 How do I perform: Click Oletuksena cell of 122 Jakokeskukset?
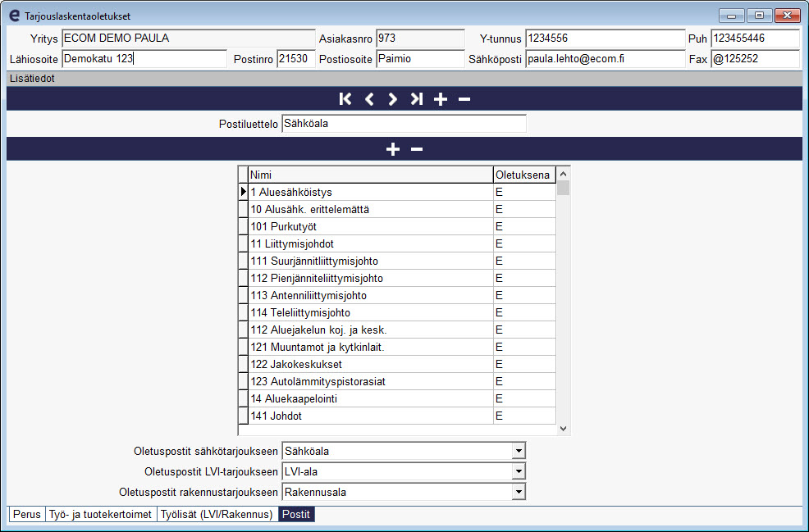pos(525,364)
